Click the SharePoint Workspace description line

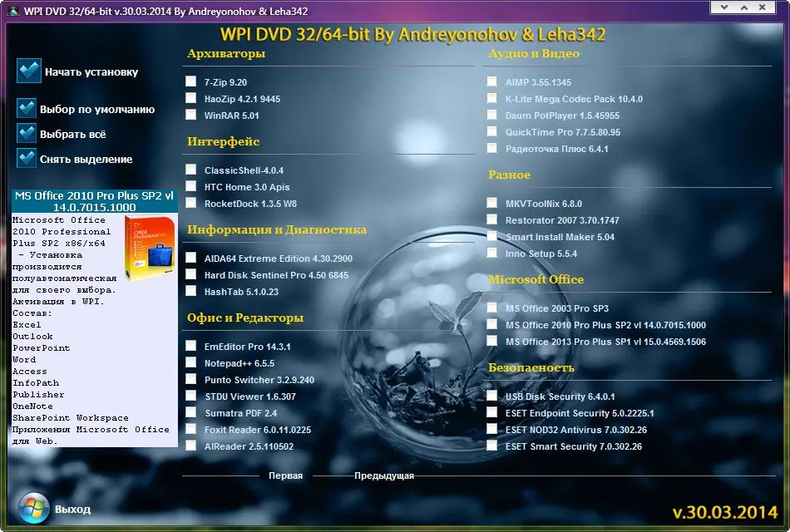[71, 417]
